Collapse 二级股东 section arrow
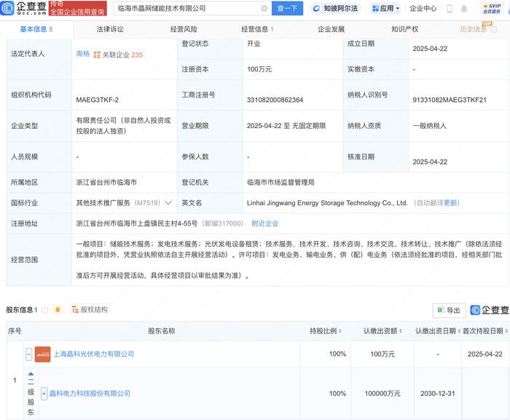 [31, 374]
